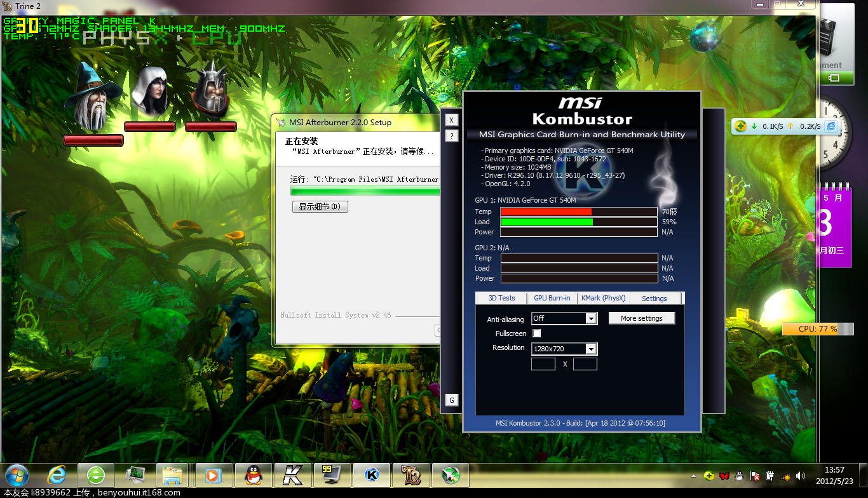Open the QQ penguin taskbar icon

pyautogui.click(x=254, y=475)
